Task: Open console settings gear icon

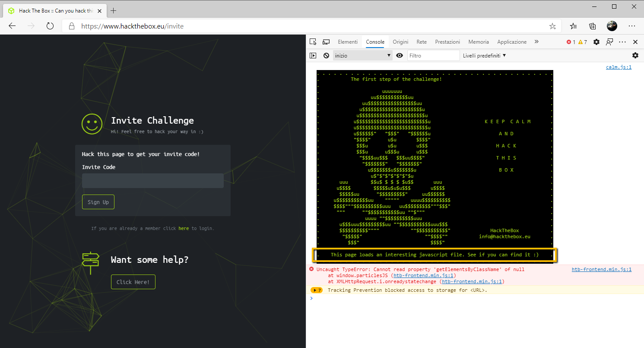Action: coord(635,55)
